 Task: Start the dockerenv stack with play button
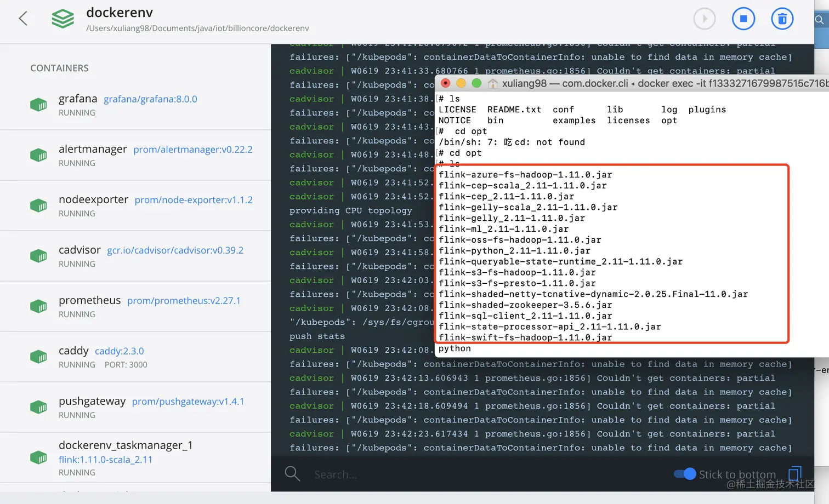tap(705, 19)
